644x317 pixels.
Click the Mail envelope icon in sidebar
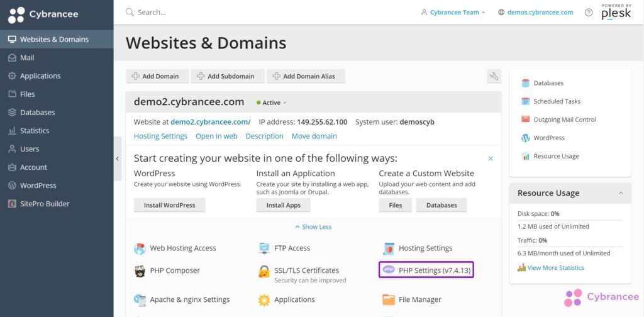point(13,58)
